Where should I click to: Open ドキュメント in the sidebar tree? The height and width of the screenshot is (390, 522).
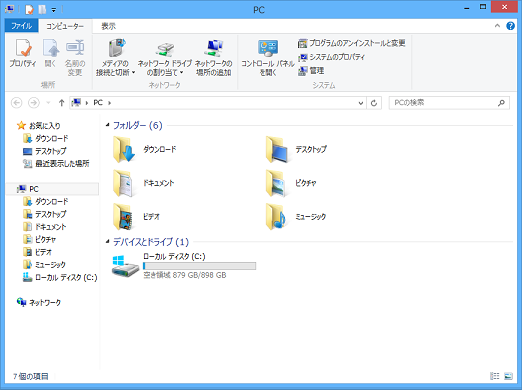point(45,227)
